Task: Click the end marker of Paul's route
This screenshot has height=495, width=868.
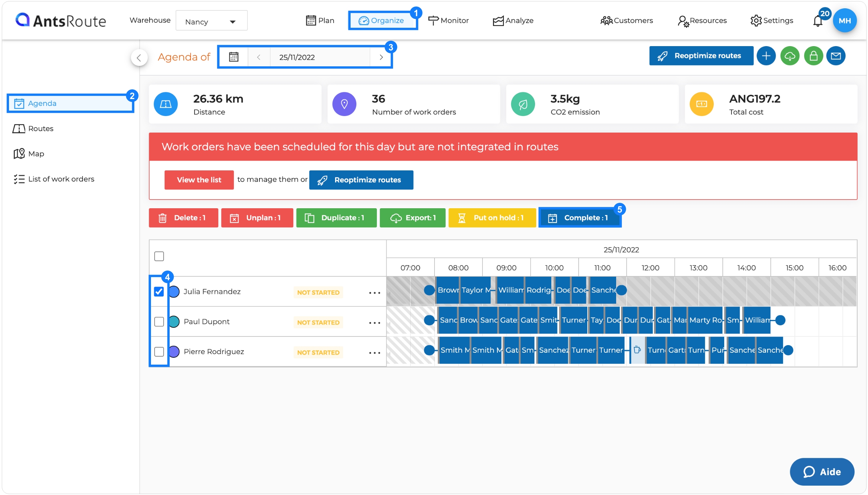Action: [780, 320]
